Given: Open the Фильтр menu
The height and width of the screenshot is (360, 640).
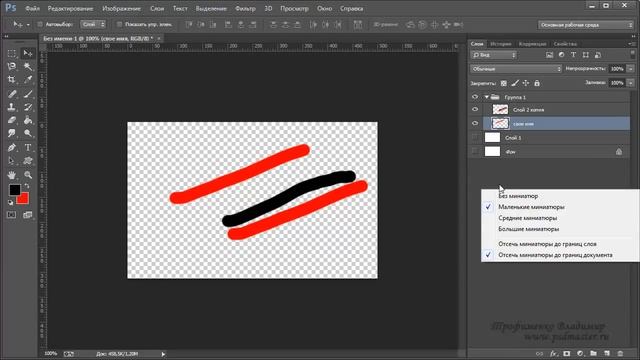Looking at the screenshot, I should 245,9.
